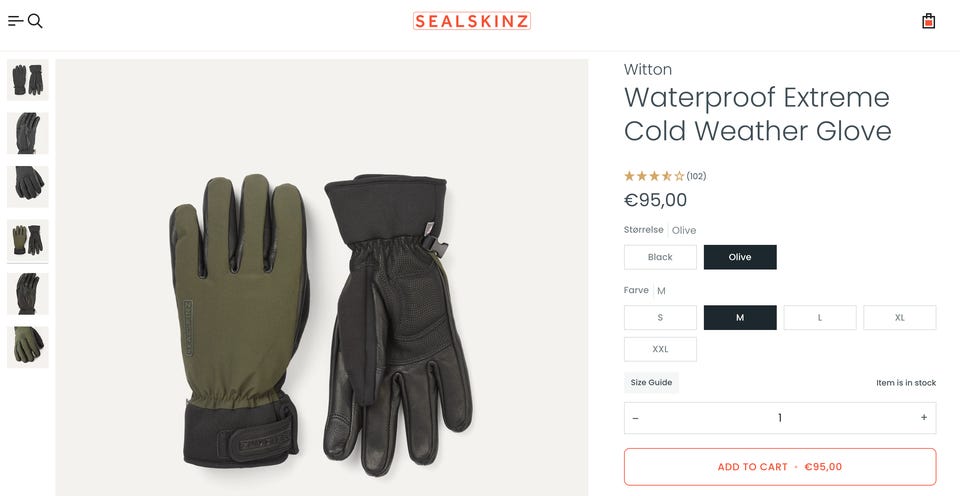
Task: Increase quantity with plus icon
Action: (923, 418)
